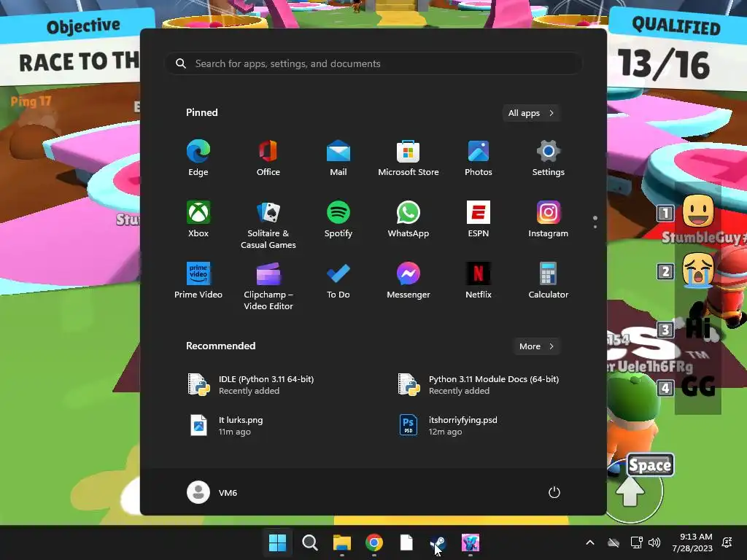The width and height of the screenshot is (747, 560).
Task: Open Python 3.11 Module Docs recommendation
Action: pyautogui.click(x=479, y=385)
